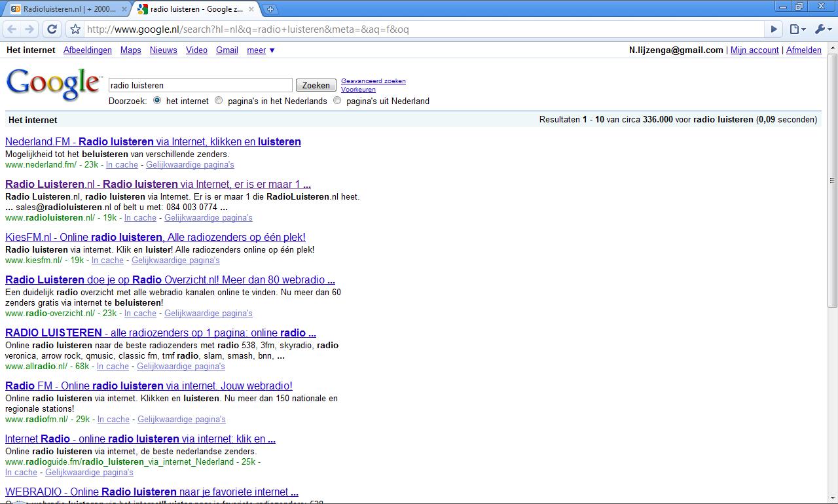Click the 'Het internet' label in top navigation

click(x=31, y=50)
